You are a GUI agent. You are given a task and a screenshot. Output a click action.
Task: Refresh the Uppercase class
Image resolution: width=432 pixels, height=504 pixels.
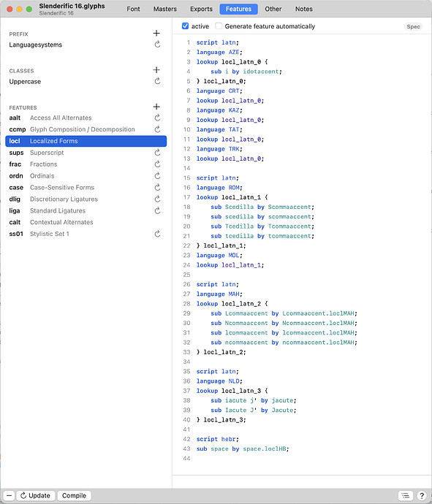pyautogui.click(x=157, y=81)
